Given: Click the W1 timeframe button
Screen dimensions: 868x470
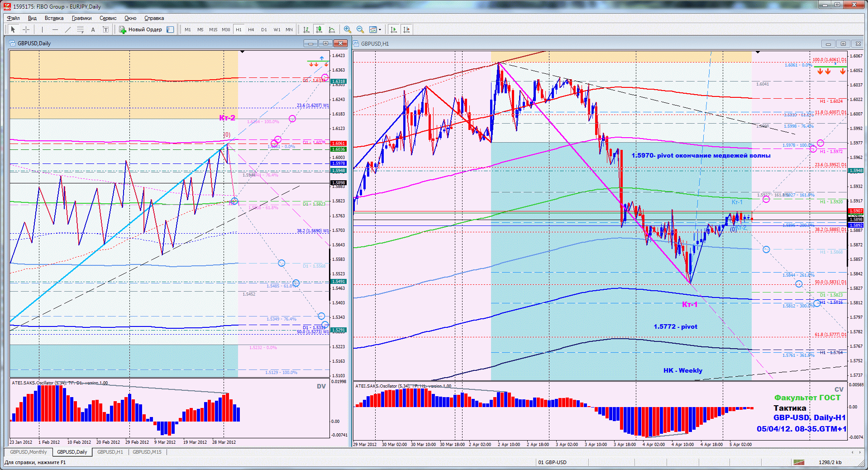Looking at the screenshot, I should [277, 29].
